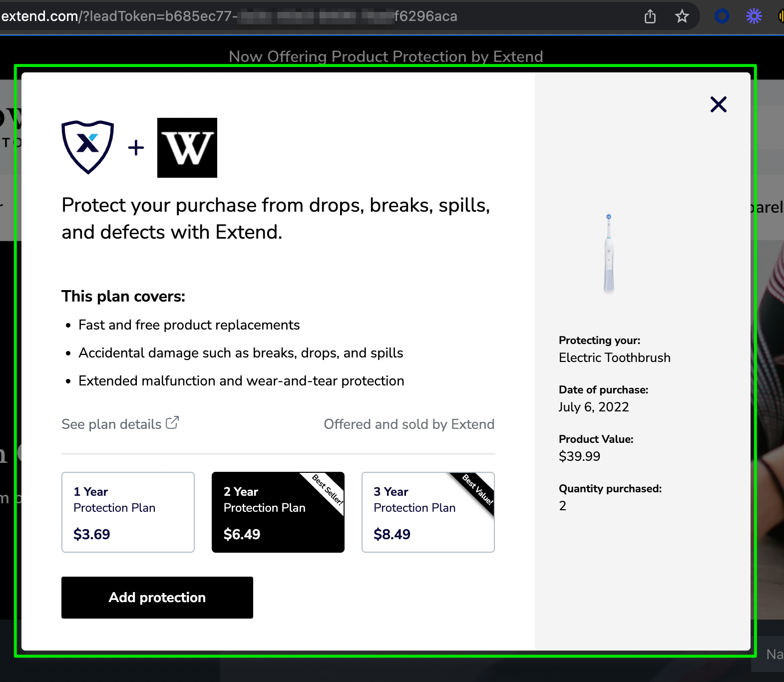Image resolution: width=784 pixels, height=682 pixels.
Task: Open the blue circle browser extension
Action: pyautogui.click(x=722, y=16)
